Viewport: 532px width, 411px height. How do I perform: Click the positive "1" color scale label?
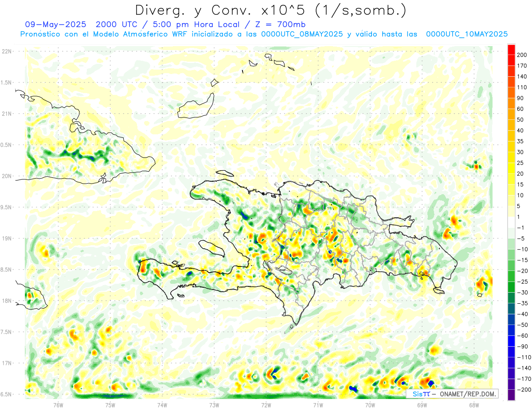pos(519,217)
